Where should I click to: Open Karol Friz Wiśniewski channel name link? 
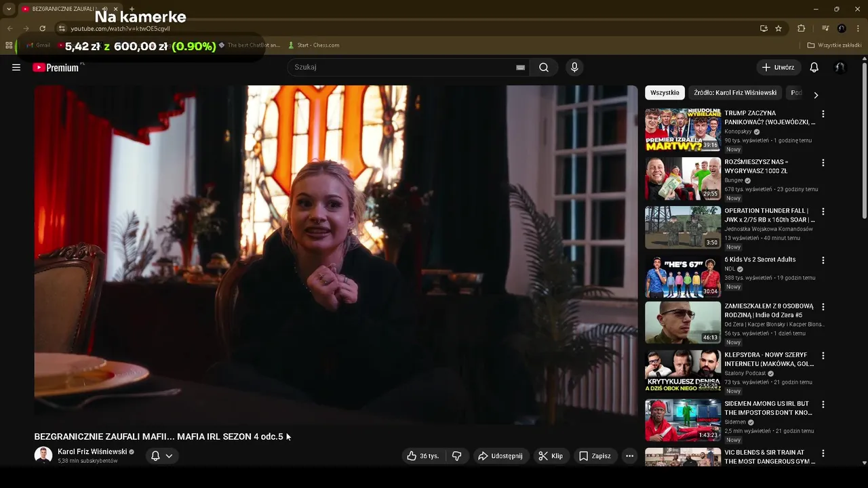point(92,451)
